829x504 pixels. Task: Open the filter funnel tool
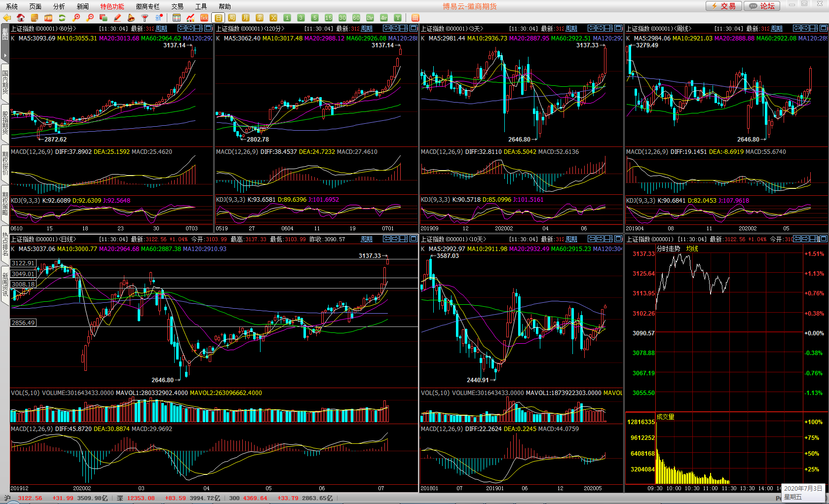(145, 18)
